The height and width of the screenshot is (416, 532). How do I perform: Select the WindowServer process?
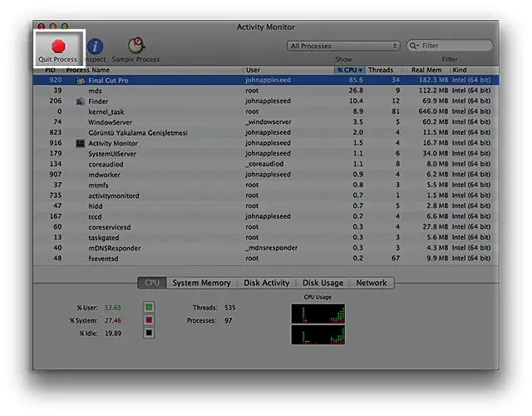coord(111,122)
